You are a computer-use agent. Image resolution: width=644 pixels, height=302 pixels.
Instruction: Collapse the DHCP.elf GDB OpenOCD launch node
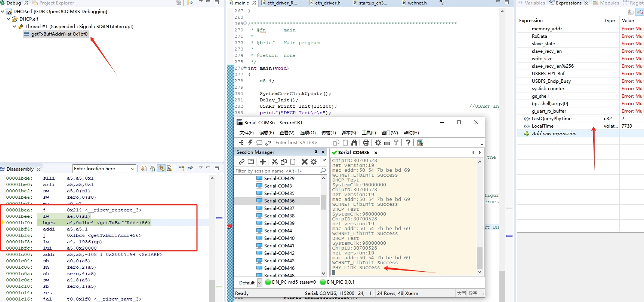pos(3,11)
